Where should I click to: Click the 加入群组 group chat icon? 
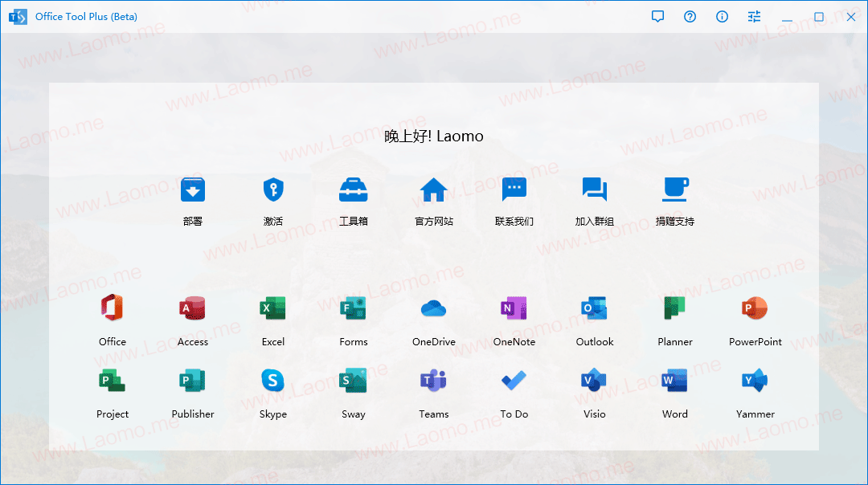point(595,190)
